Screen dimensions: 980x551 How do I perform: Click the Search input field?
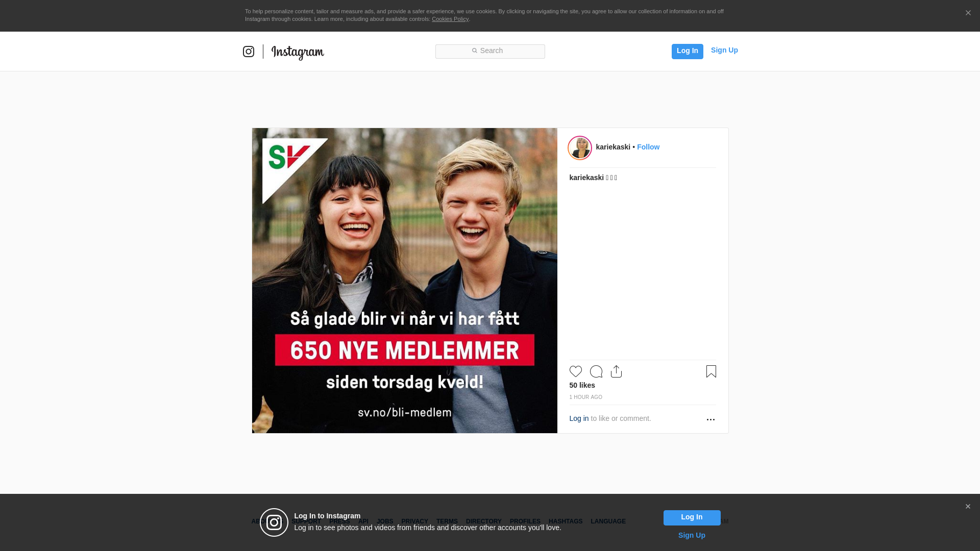click(490, 51)
